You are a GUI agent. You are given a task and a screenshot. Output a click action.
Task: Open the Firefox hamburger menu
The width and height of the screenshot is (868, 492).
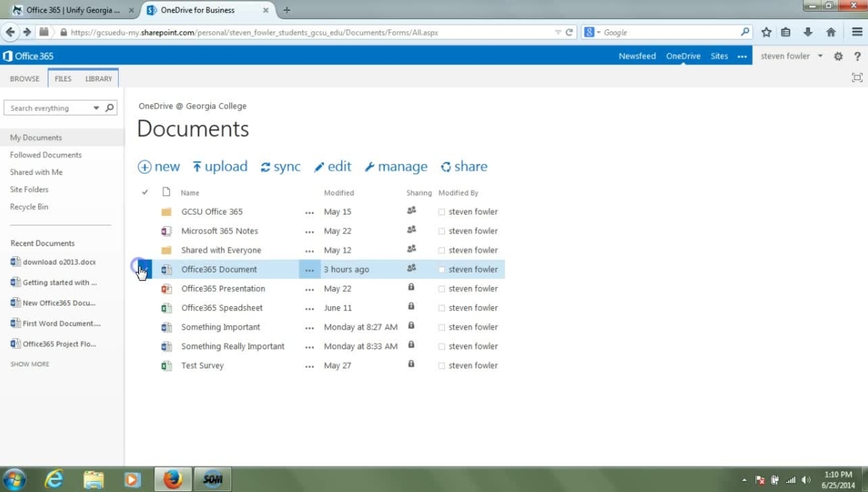pos(857,32)
